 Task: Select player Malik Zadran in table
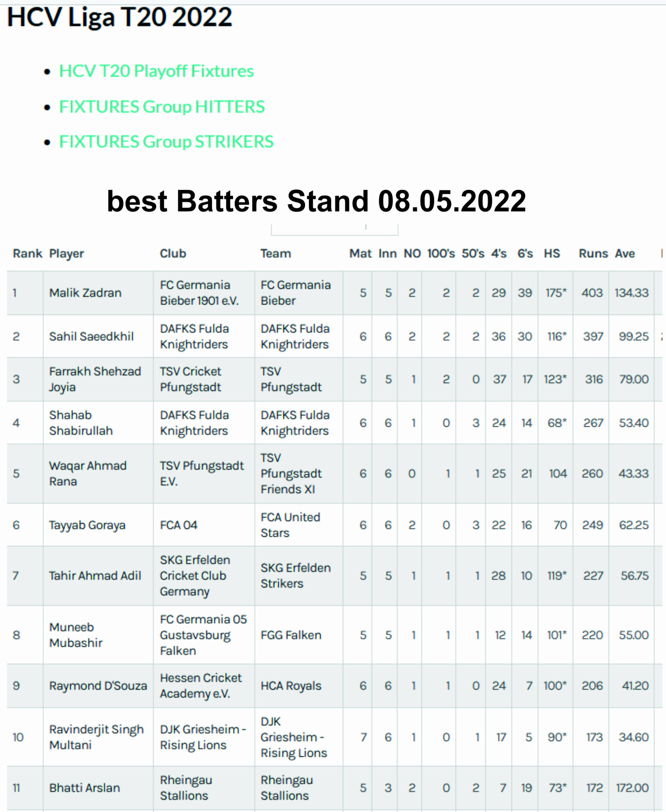[85, 293]
